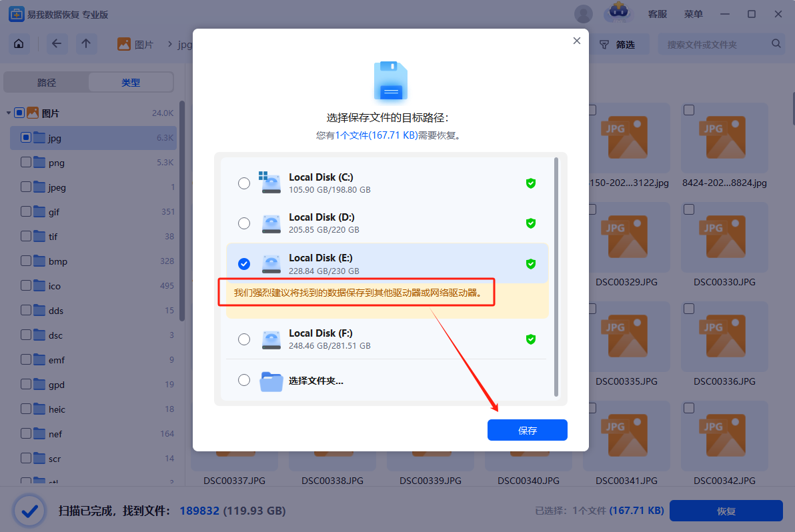The height and width of the screenshot is (532, 795).
Task: Switch to the 类型 tab
Action: click(x=131, y=82)
